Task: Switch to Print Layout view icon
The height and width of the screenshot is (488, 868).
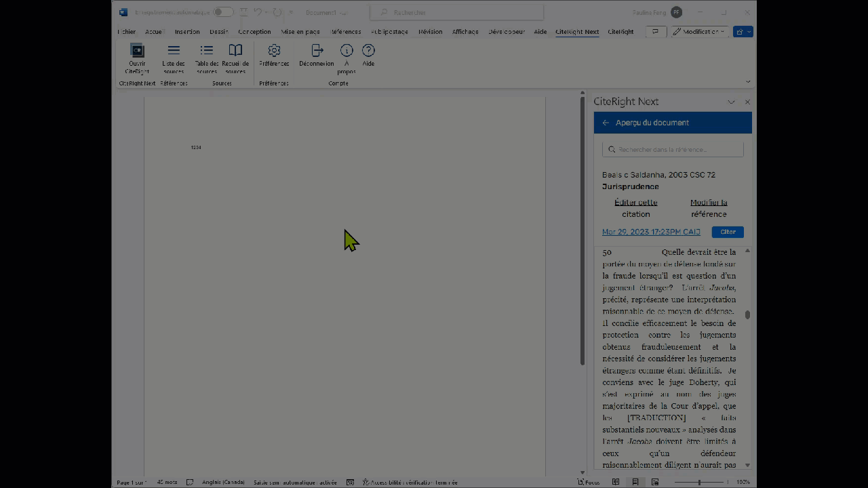Action: (635, 482)
